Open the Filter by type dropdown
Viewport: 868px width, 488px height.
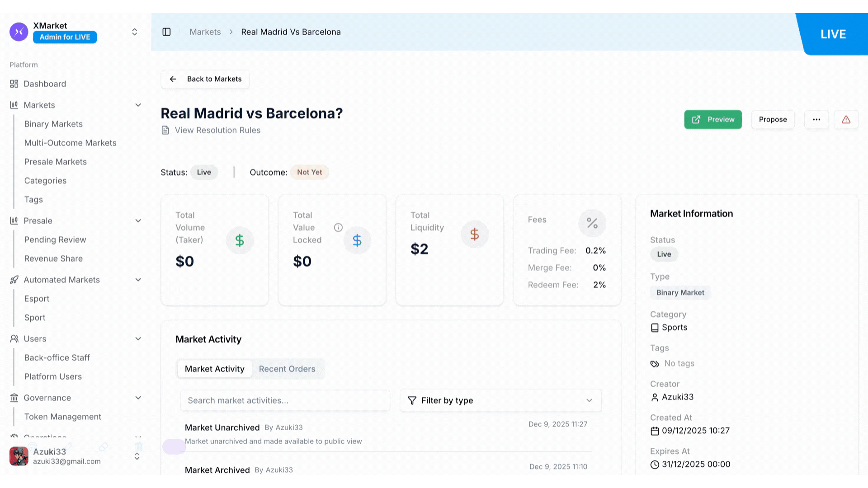click(x=500, y=401)
